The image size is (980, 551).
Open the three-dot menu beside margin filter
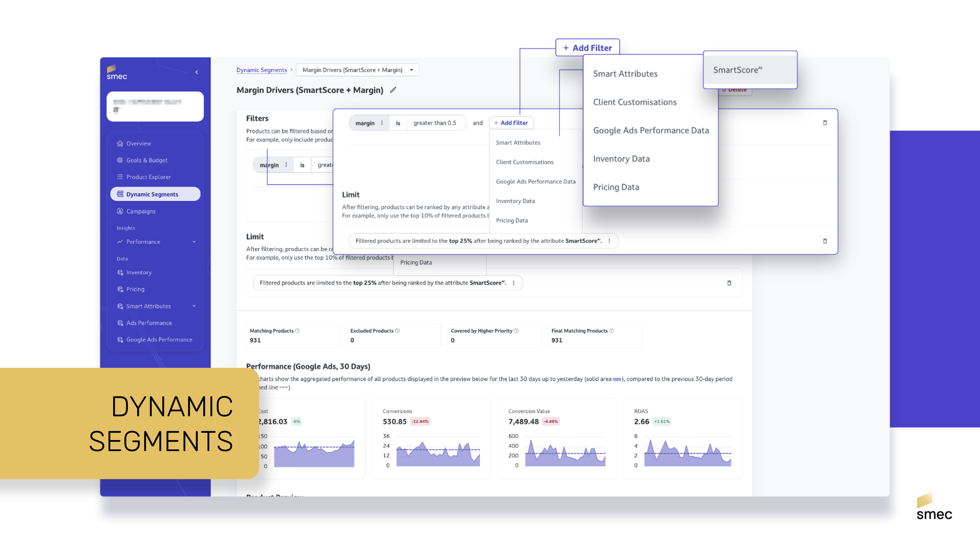pos(382,123)
